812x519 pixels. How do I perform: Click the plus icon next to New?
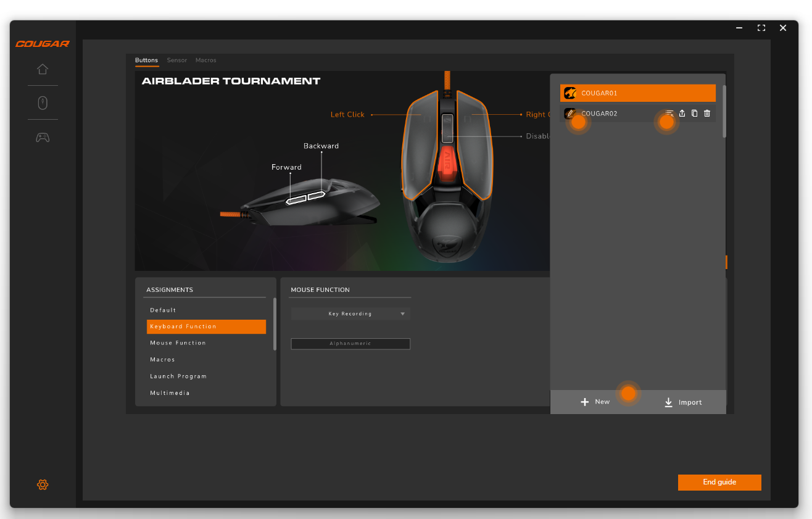(x=585, y=402)
